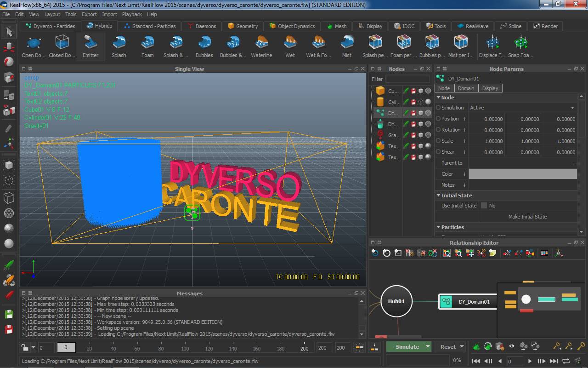Add a Wet emitter
Image resolution: width=588 pixels, height=368 pixels.
point(290,46)
